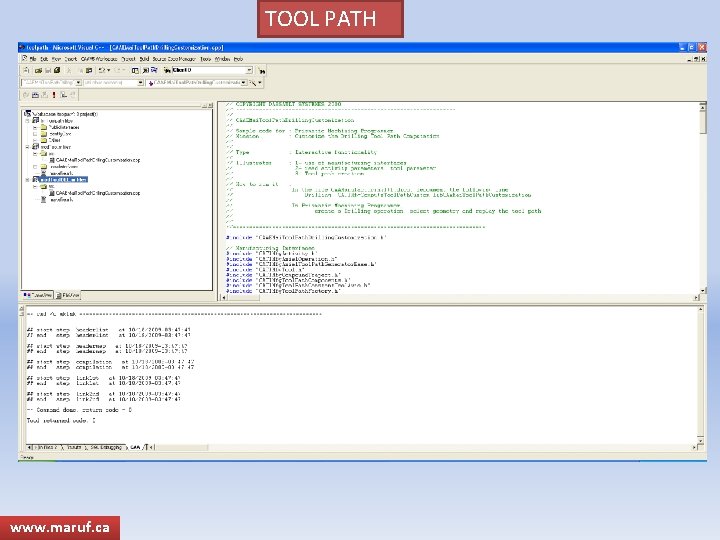Open the find text combo box dropdown
The image size is (720, 540).
[x=249, y=70]
